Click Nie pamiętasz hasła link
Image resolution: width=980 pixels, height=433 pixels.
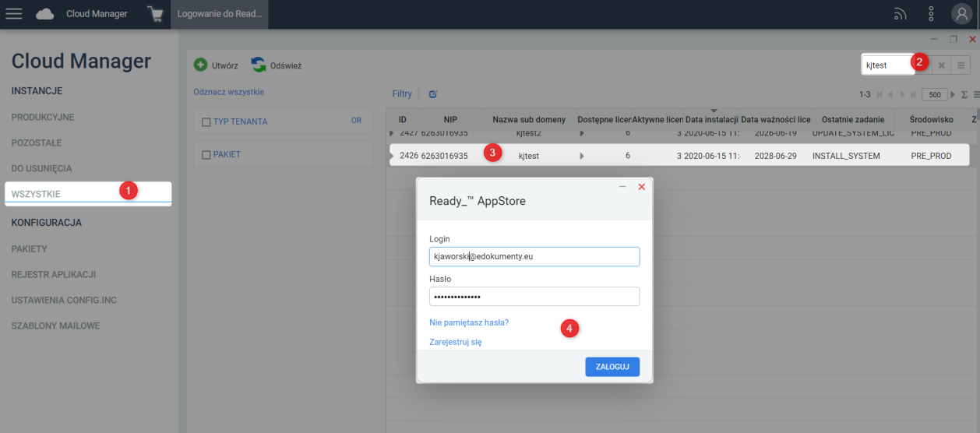469,322
